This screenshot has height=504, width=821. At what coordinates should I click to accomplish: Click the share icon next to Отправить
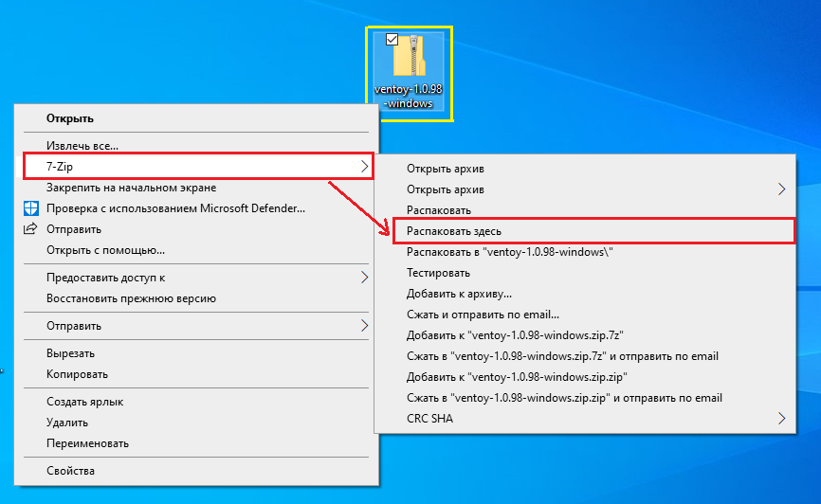coord(31,228)
